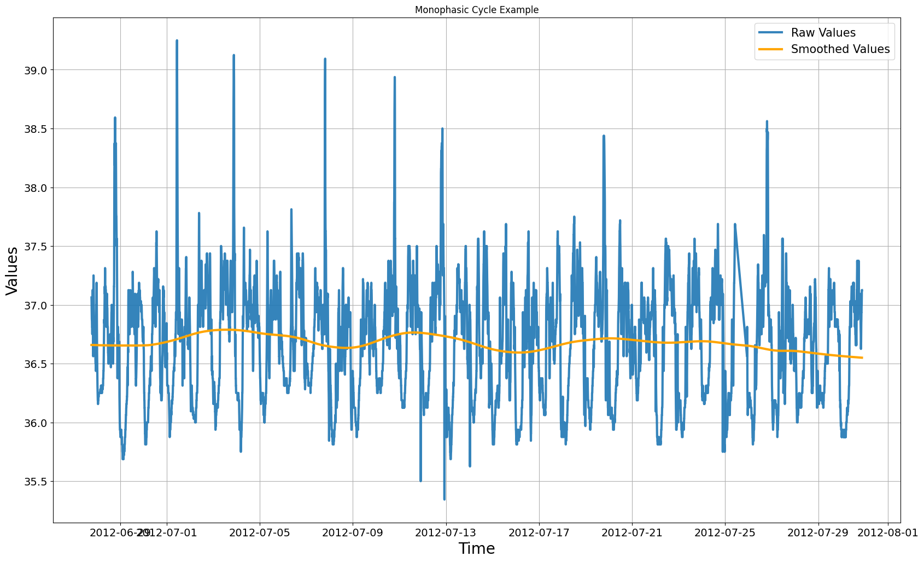This screenshot has width=924, height=562.
Task: Click the "Raw Values" legend label
Action: coord(823,33)
